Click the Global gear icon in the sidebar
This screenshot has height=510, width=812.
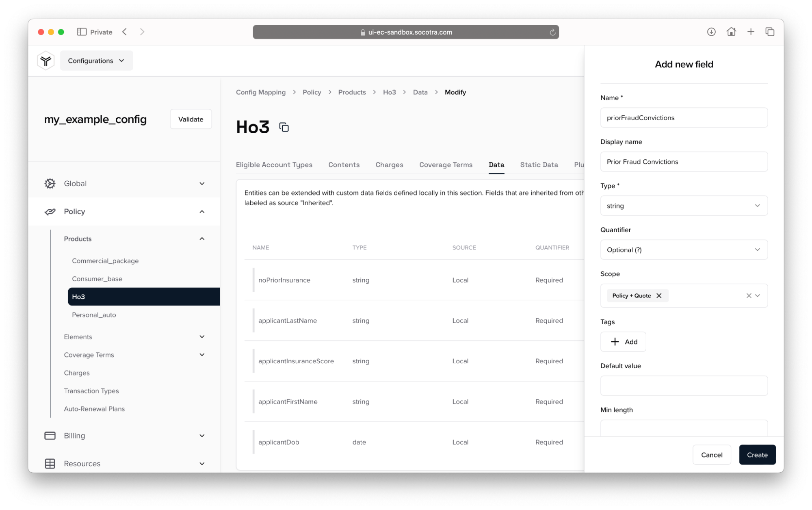pyautogui.click(x=50, y=183)
